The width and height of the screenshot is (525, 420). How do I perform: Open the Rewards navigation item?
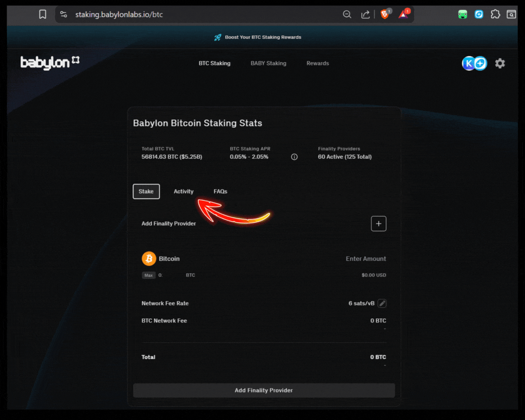pos(317,63)
